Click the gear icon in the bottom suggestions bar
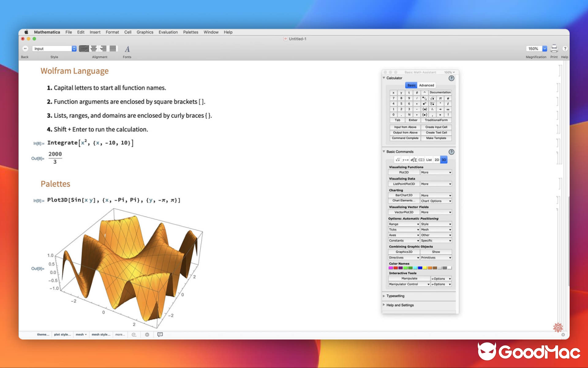588x368 pixels. click(x=147, y=334)
